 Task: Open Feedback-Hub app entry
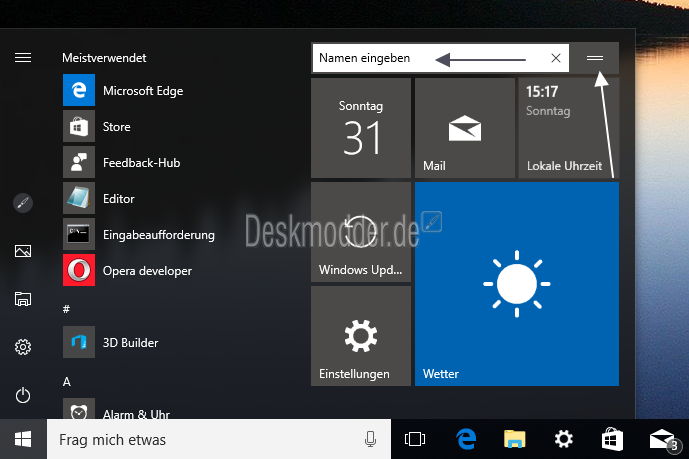coord(122,163)
